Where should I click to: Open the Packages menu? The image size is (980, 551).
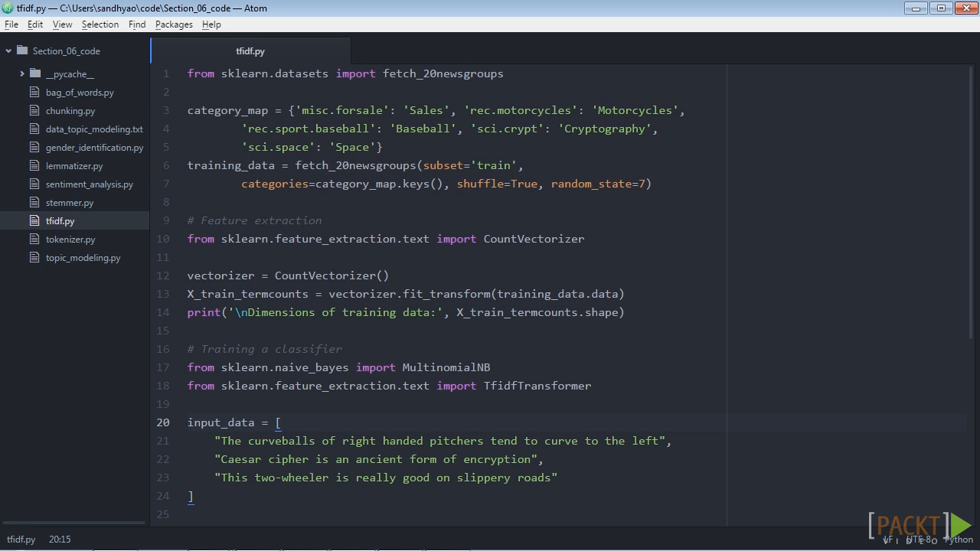click(174, 24)
